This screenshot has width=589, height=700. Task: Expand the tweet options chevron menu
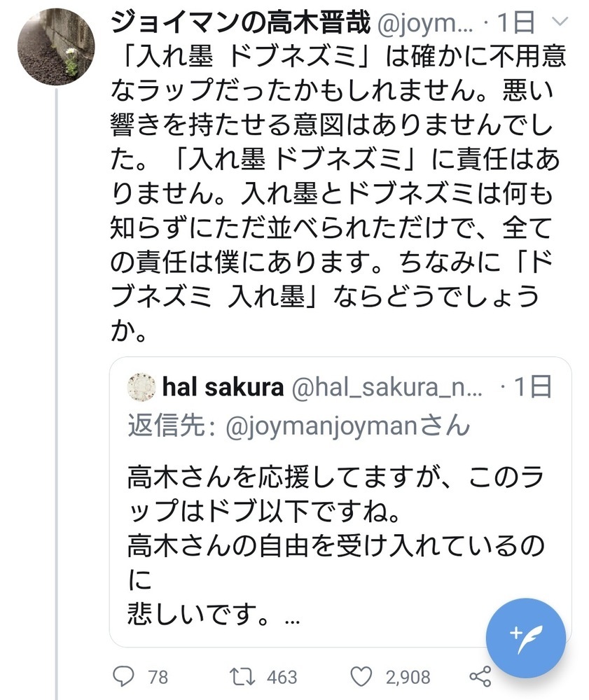[x=558, y=22]
